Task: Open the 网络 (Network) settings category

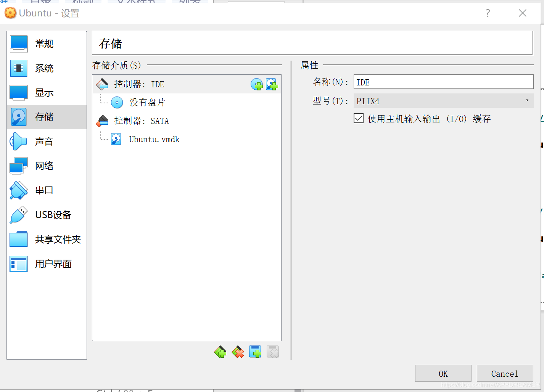Action: click(x=47, y=166)
